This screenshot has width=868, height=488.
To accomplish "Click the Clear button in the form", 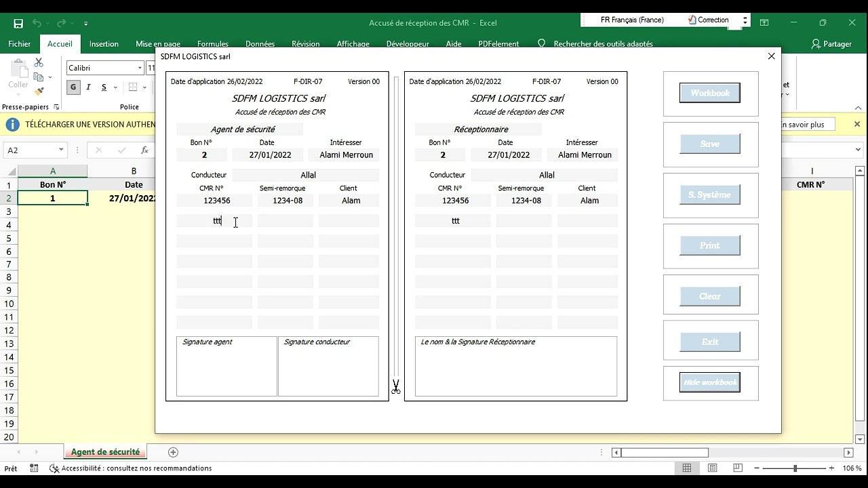I will [710, 296].
